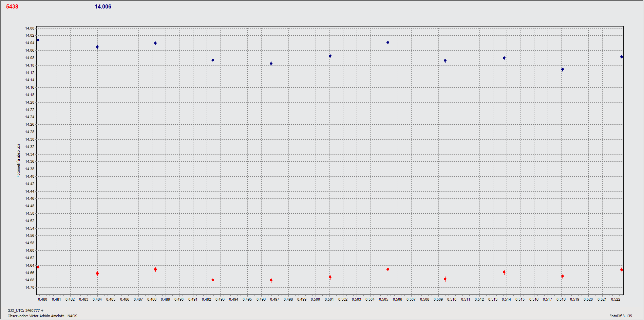Click the red 5438 label

click(12, 7)
